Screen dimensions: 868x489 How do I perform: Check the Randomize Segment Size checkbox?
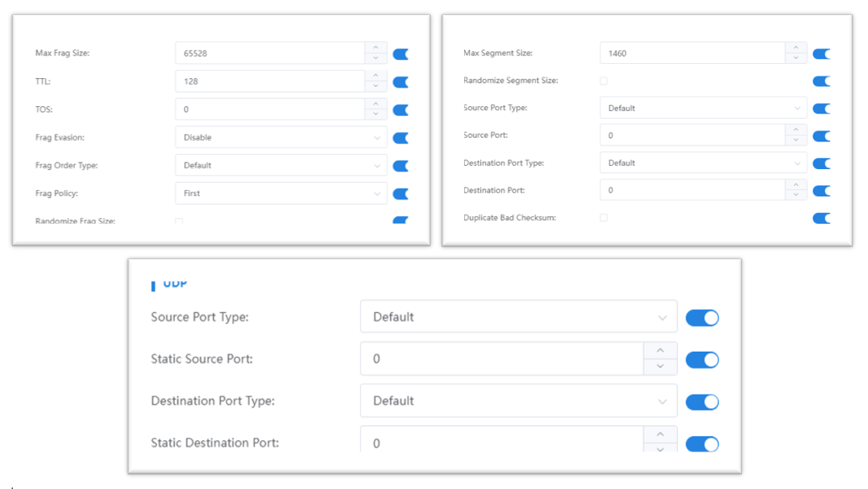click(603, 81)
